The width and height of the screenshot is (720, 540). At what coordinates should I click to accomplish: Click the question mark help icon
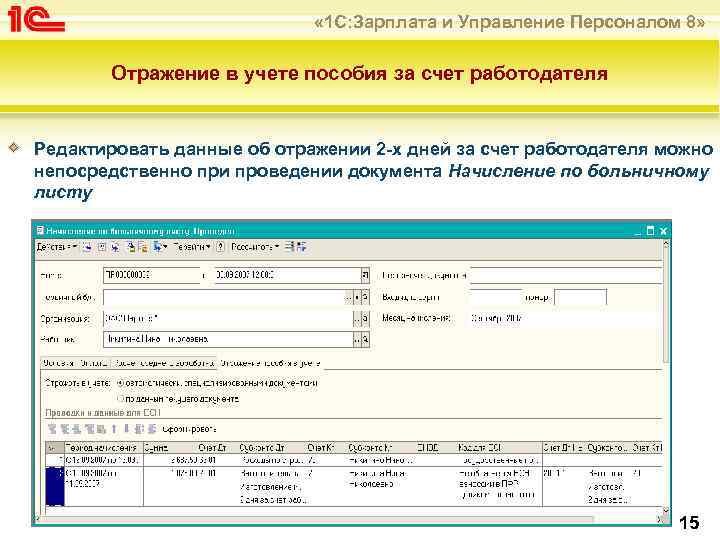(x=220, y=247)
